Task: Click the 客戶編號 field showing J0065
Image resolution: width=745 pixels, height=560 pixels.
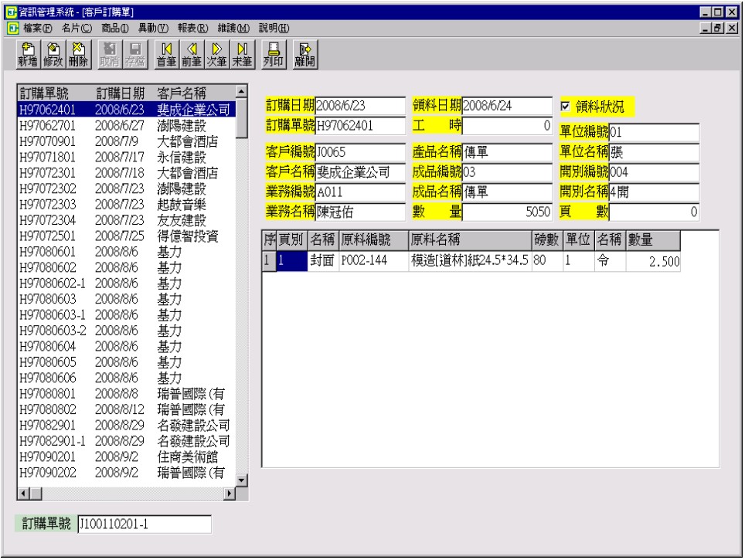Action: [360, 152]
